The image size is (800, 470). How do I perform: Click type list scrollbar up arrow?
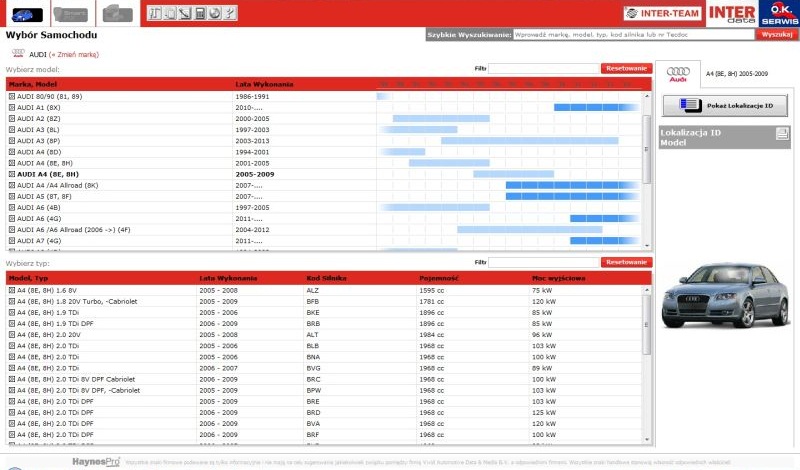point(647,290)
